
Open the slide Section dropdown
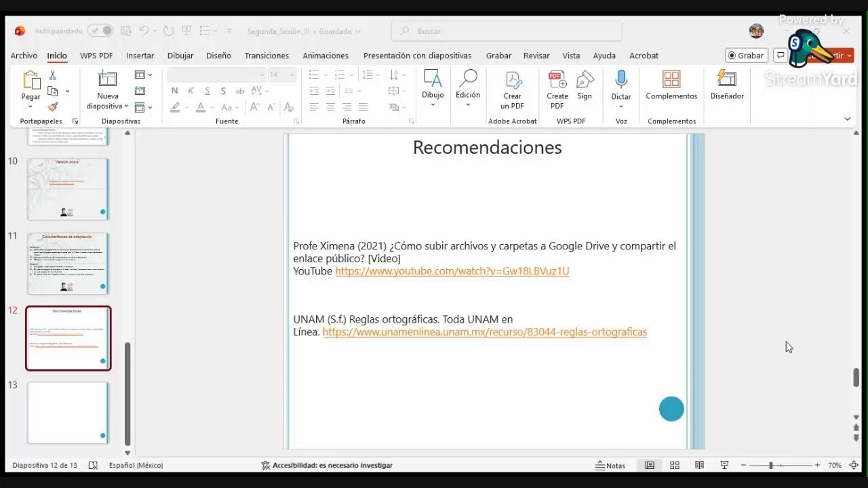tap(143, 107)
